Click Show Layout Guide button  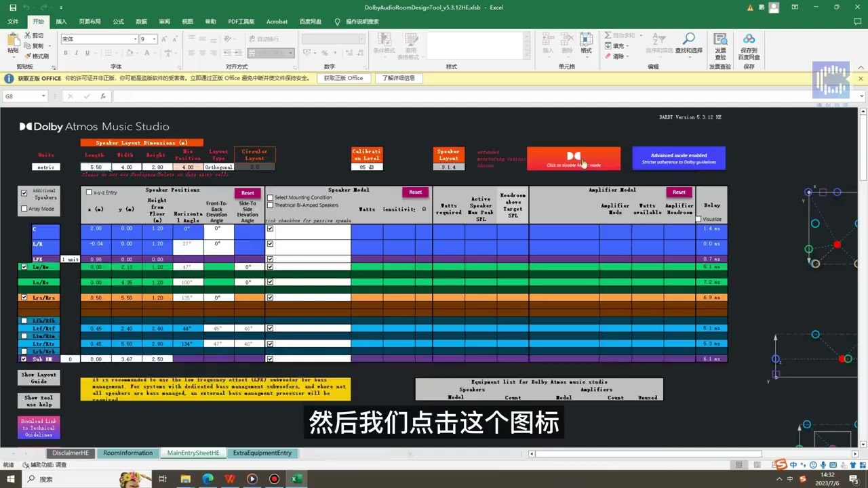pyautogui.click(x=39, y=378)
